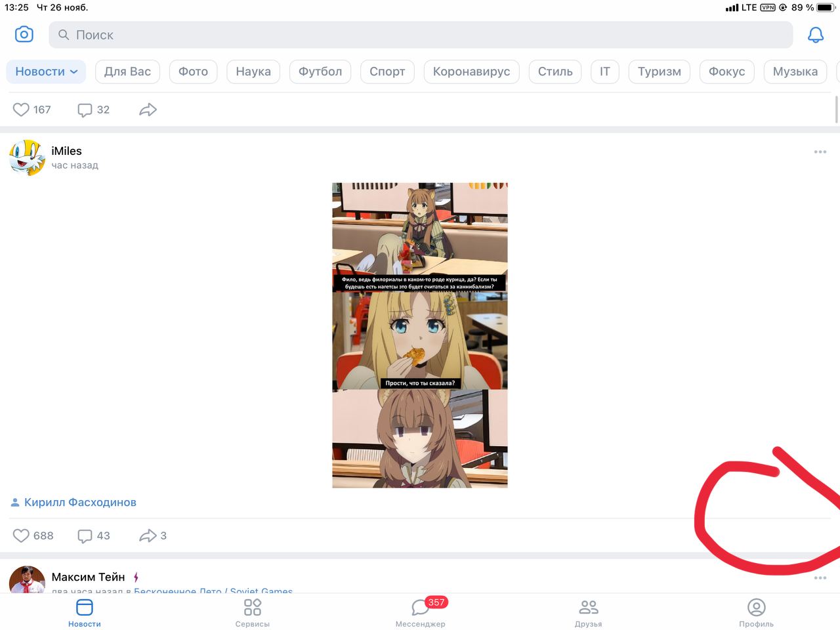Open iMiles avatar picture
Image resolution: width=840 pixels, height=630 pixels.
[27, 157]
